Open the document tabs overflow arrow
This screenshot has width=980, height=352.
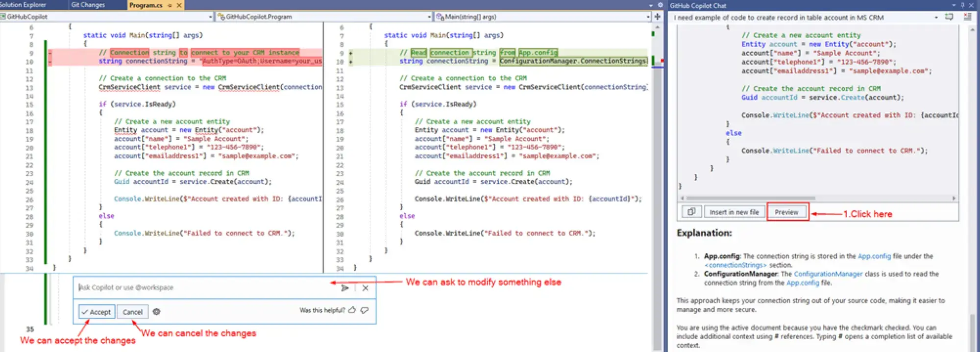(651, 5)
